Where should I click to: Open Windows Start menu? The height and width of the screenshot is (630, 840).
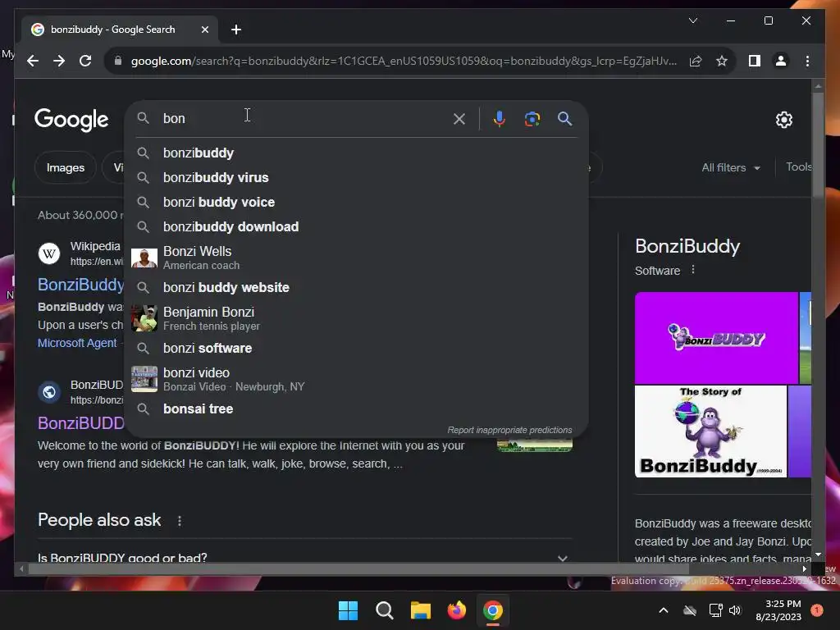(x=348, y=610)
